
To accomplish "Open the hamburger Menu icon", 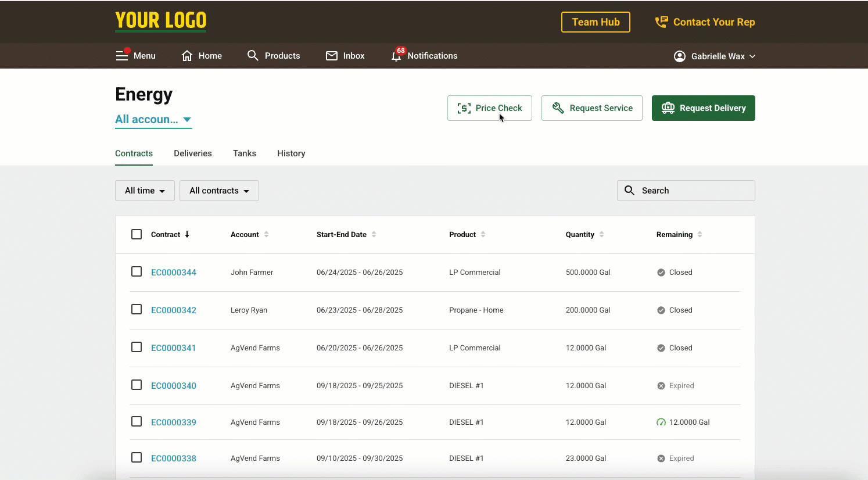I will point(121,56).
